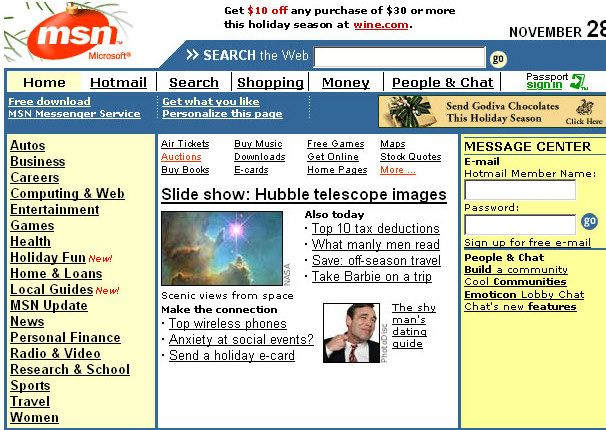Visit the Auctions link
The image size is (606, 430).
[x=181, y=157]
